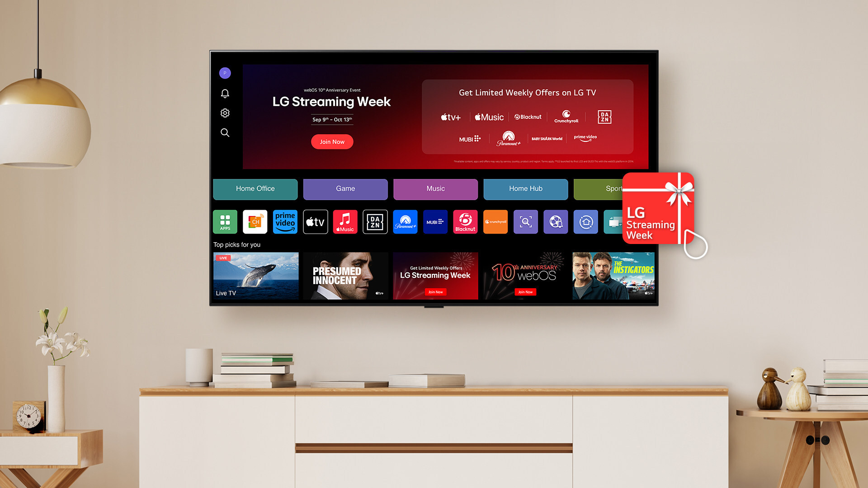
Task: Toggle notification bell icon
Action: 226,93
